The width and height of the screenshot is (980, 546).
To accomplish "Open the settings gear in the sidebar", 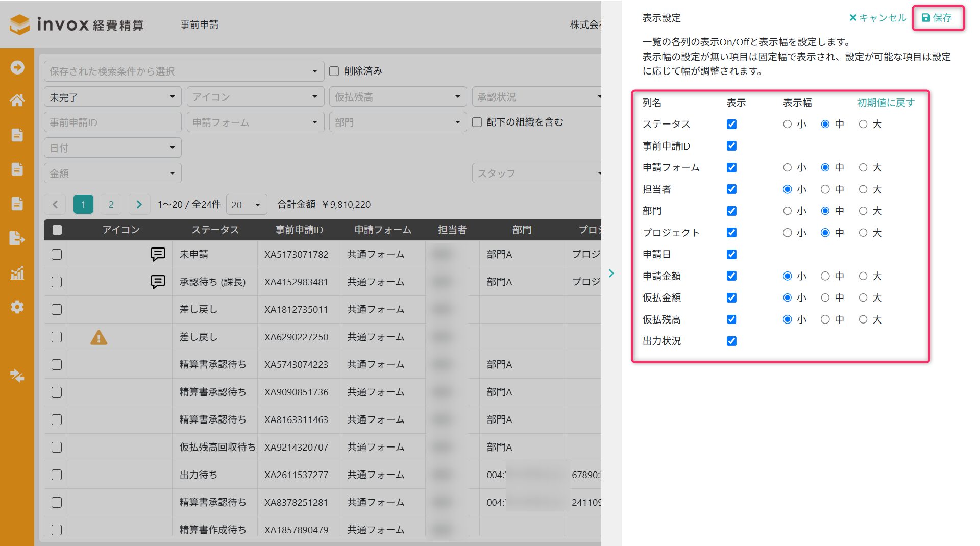I will click(x=17, y=307).
